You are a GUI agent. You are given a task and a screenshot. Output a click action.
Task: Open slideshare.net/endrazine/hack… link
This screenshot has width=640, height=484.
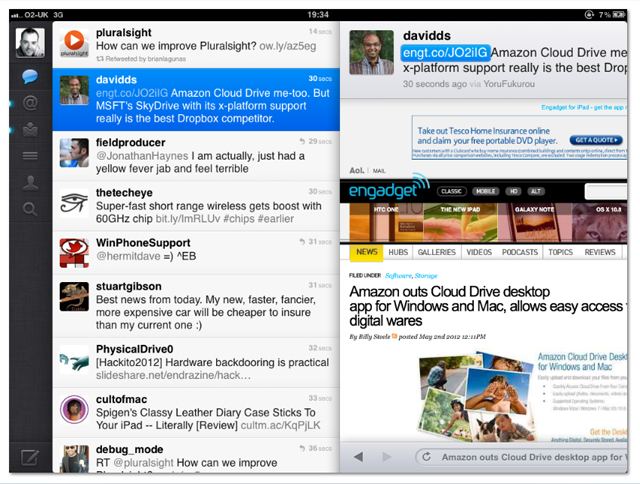[x=173, y=375]
